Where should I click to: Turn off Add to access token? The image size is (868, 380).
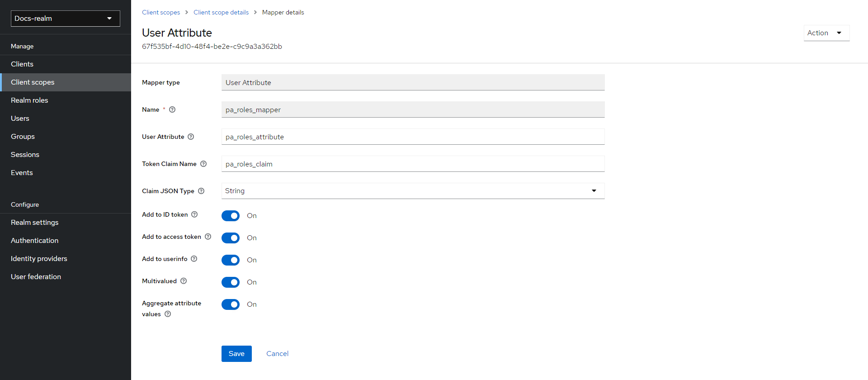tap(231, 238)
